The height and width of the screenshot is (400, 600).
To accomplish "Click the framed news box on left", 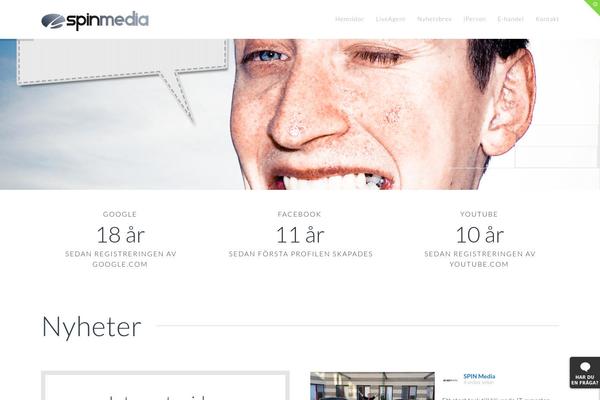I will [x=165, y=385].
